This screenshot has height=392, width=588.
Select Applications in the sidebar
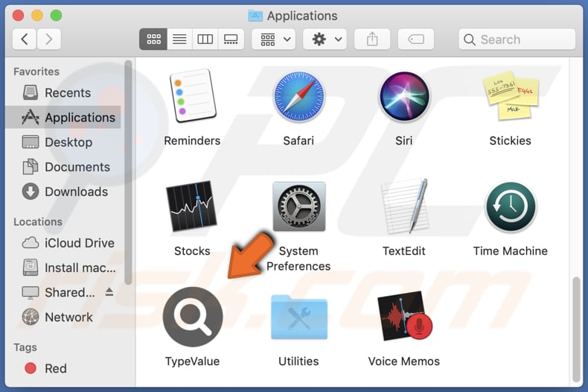(65, 118)
